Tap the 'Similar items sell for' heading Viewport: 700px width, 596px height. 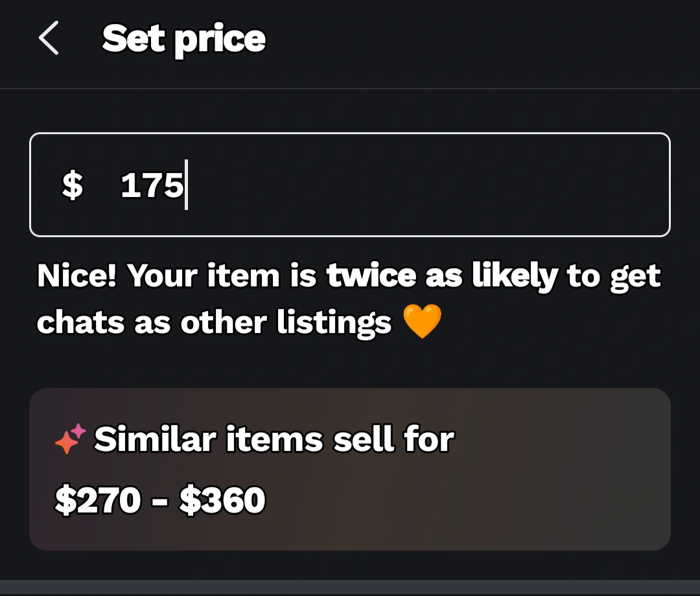pos(274,440)
